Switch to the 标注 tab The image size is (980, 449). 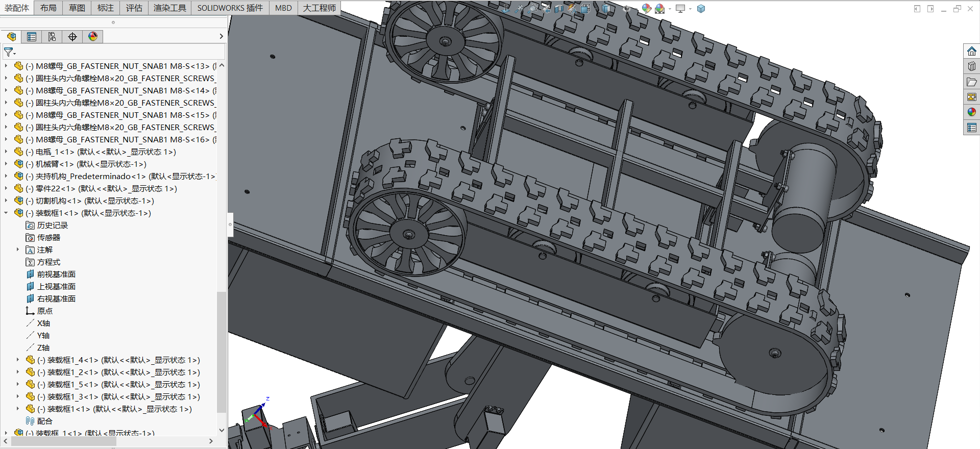coord(106,8)
